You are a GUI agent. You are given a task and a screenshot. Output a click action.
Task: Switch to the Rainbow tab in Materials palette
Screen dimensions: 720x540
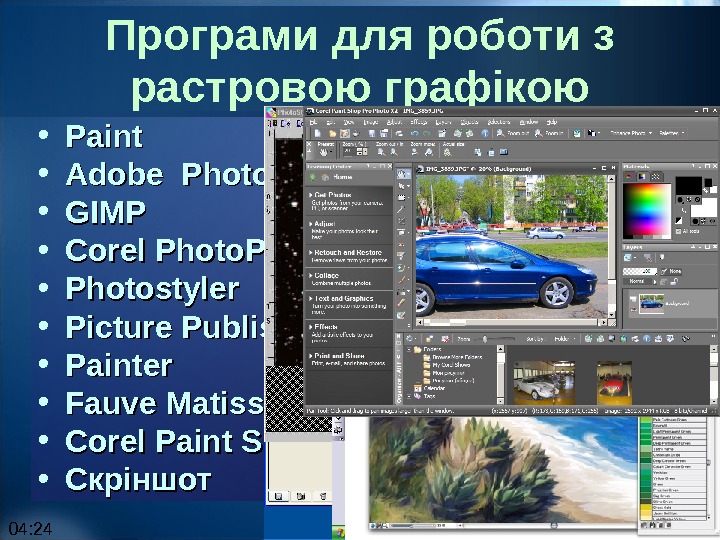[641, 177]
